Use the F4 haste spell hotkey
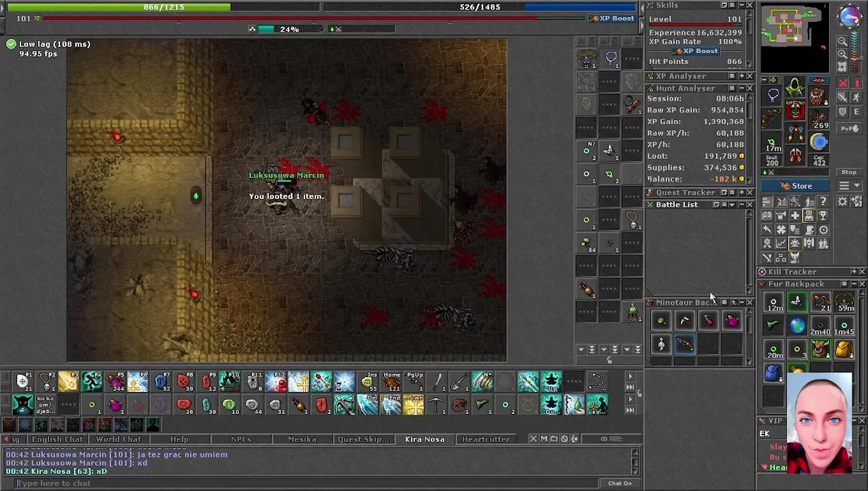 [x=91, y=382]
